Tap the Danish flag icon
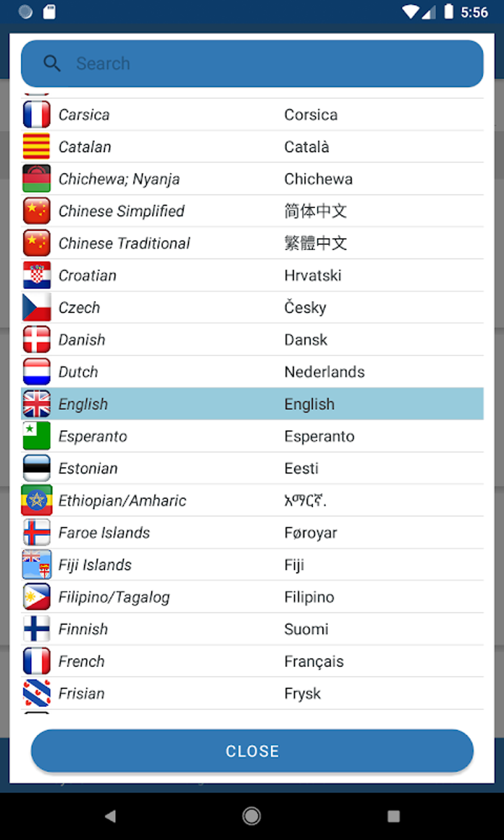504x840 pixels. coord(37,339)
